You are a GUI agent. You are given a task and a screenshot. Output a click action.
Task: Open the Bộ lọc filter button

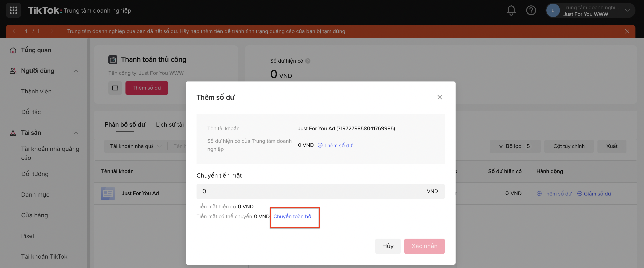click(x=514, y=146)
